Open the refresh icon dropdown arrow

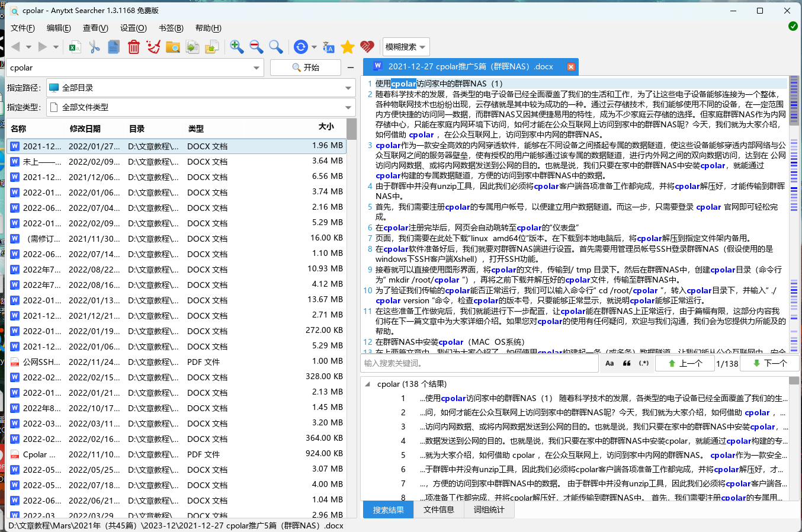(x=314, y=47)
